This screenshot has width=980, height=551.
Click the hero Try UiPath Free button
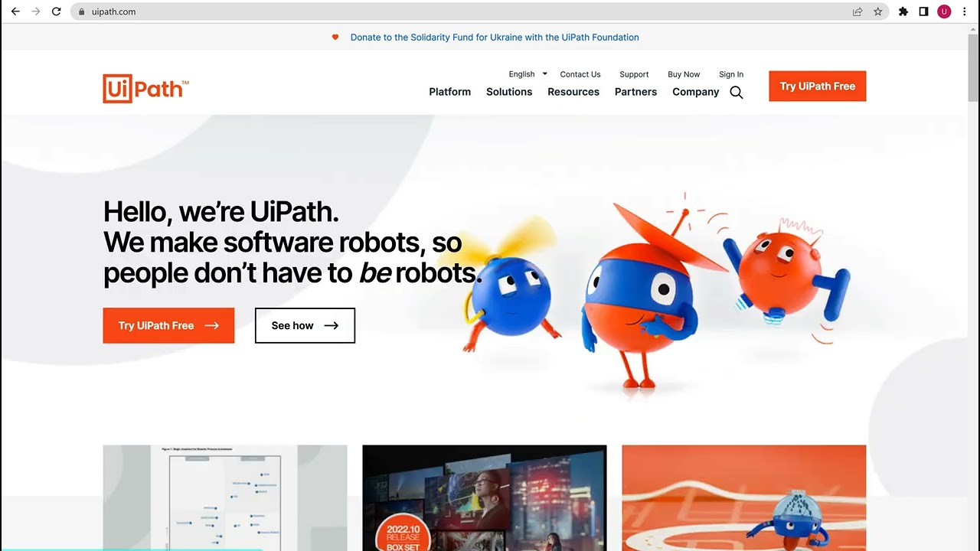pos(168,325)
